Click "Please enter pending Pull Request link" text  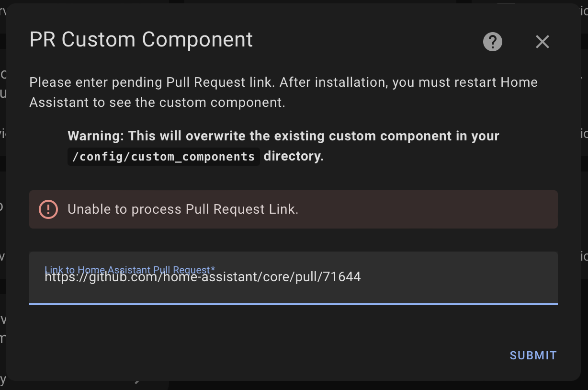151,82
